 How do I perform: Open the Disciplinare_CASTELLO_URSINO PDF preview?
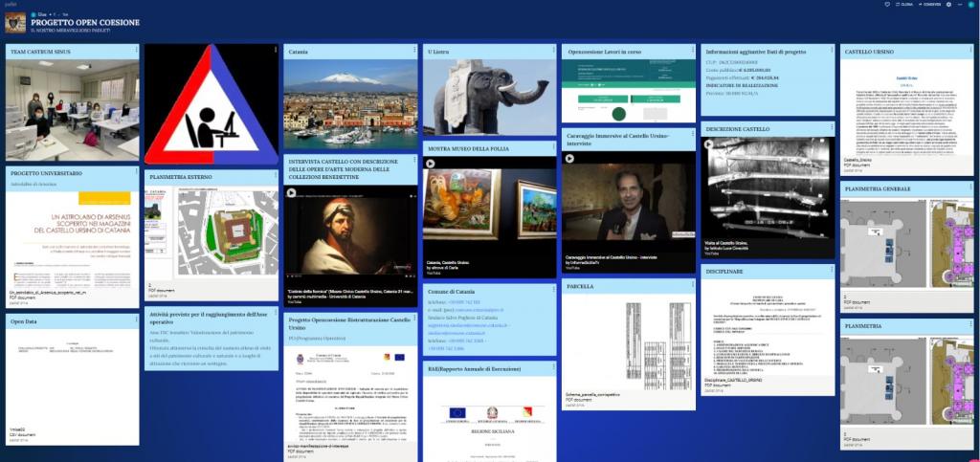(x=768, y=328)
